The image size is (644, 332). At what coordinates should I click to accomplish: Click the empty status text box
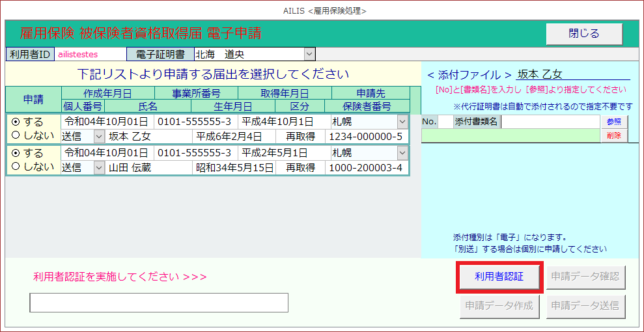[159, 303]
